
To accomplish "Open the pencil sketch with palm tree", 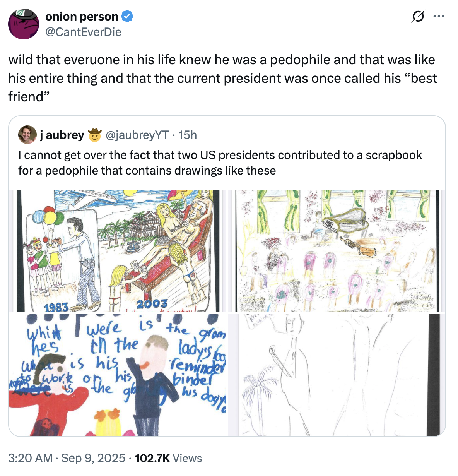I will (337, 375).
